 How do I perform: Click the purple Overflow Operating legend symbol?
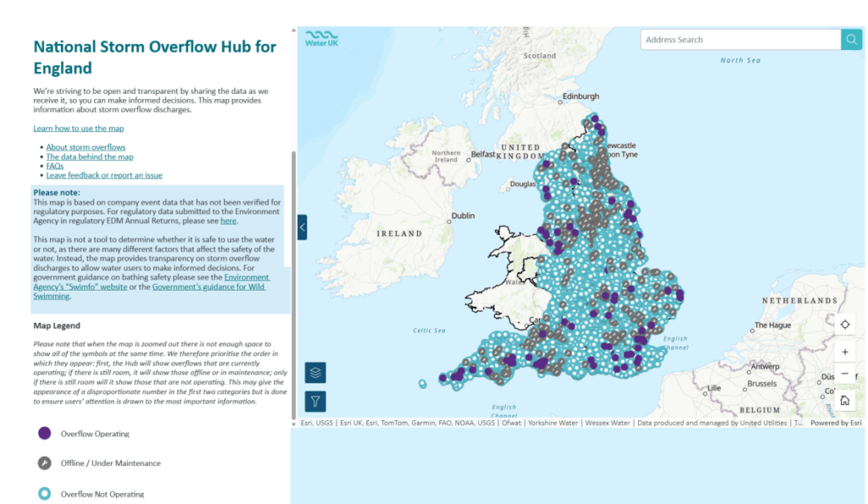(x=45, y=433)
